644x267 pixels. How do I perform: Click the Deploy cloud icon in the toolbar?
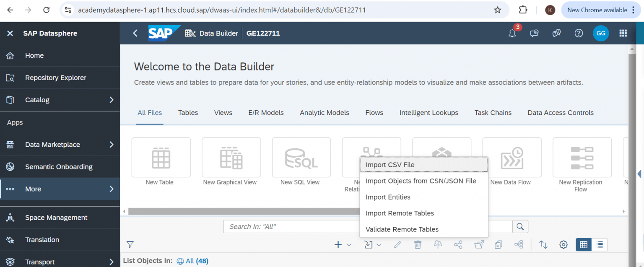438,244
